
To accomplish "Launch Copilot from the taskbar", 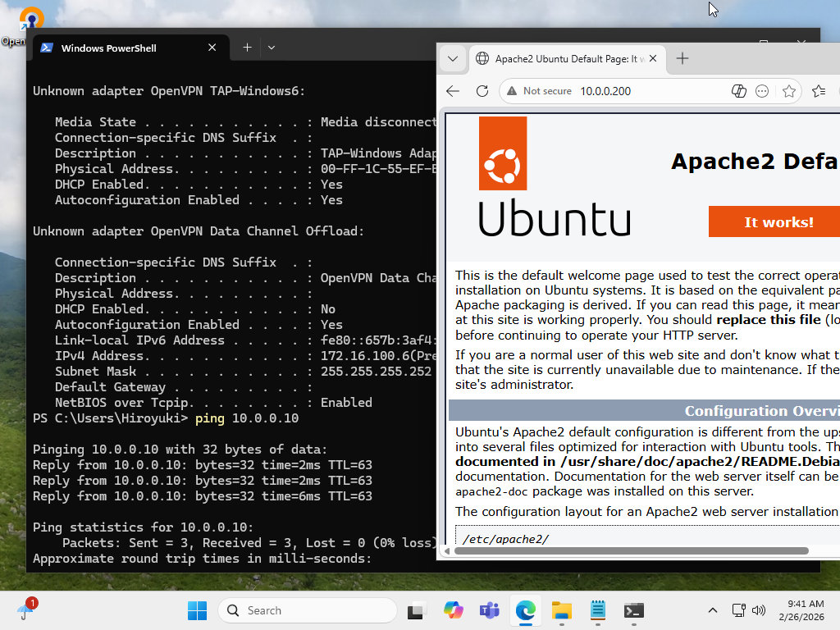I will pos(453,610).
